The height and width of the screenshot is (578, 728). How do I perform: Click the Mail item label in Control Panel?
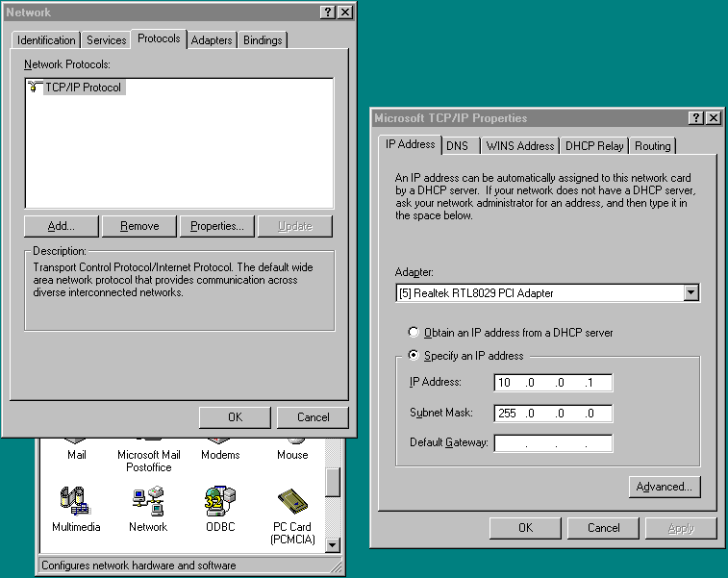coord(77,455)
